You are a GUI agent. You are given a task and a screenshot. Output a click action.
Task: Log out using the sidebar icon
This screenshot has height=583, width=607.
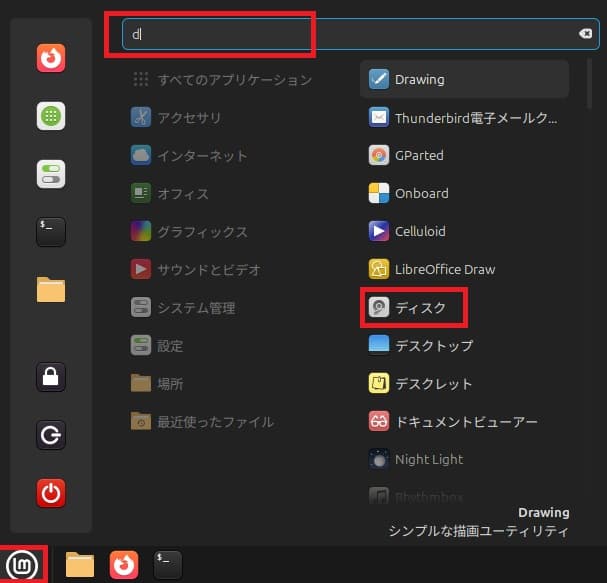point(51,435)
